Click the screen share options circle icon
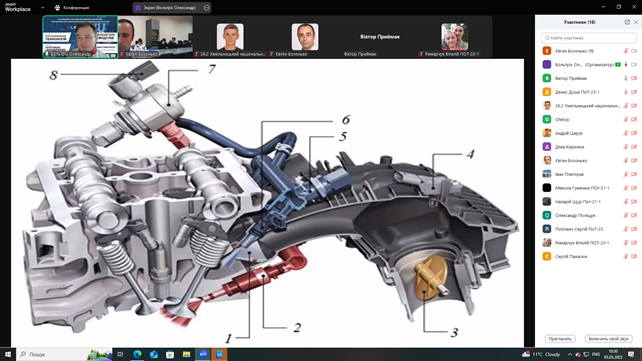The height and width of the screenshot is (361, 642). 206,7
